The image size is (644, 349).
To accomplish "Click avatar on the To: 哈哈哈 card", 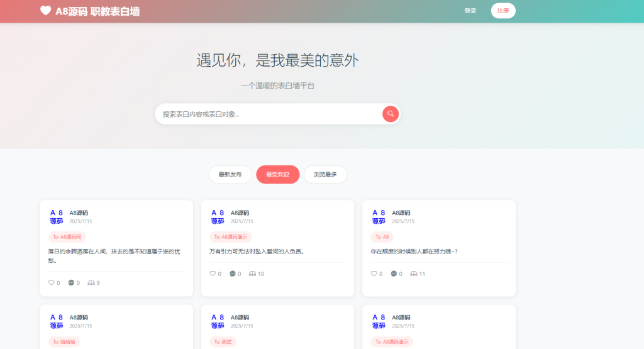I will click(x=57, y=321).
